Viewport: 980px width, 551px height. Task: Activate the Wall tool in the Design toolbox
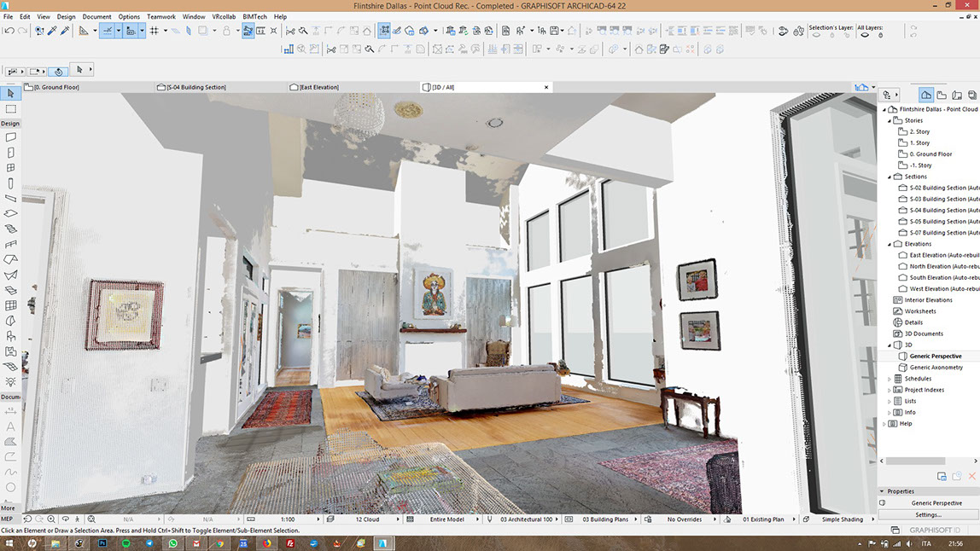click(10, 137)
